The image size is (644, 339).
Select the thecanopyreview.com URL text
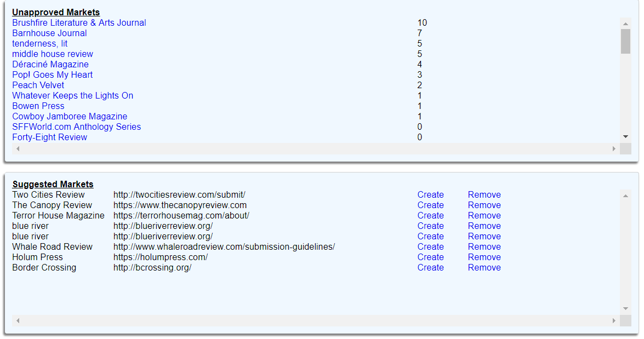point(180,205)
